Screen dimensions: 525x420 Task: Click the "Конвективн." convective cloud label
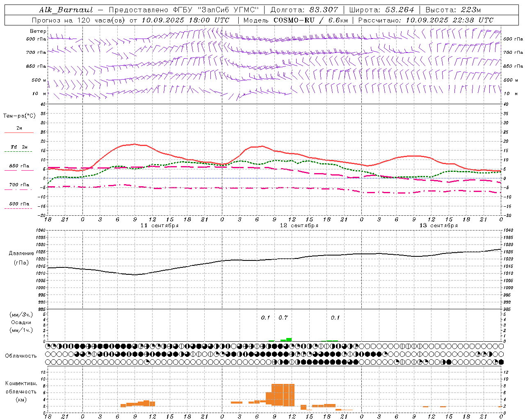21,383
